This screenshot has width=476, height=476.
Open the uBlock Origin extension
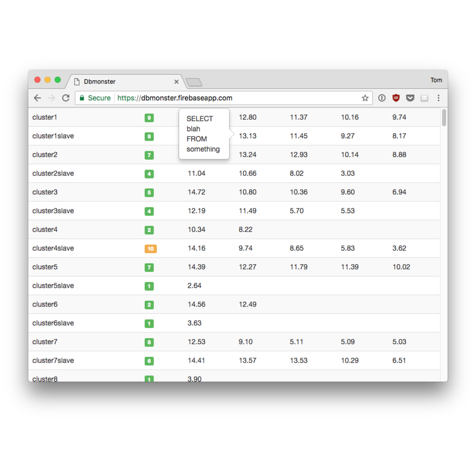(396, 98)
